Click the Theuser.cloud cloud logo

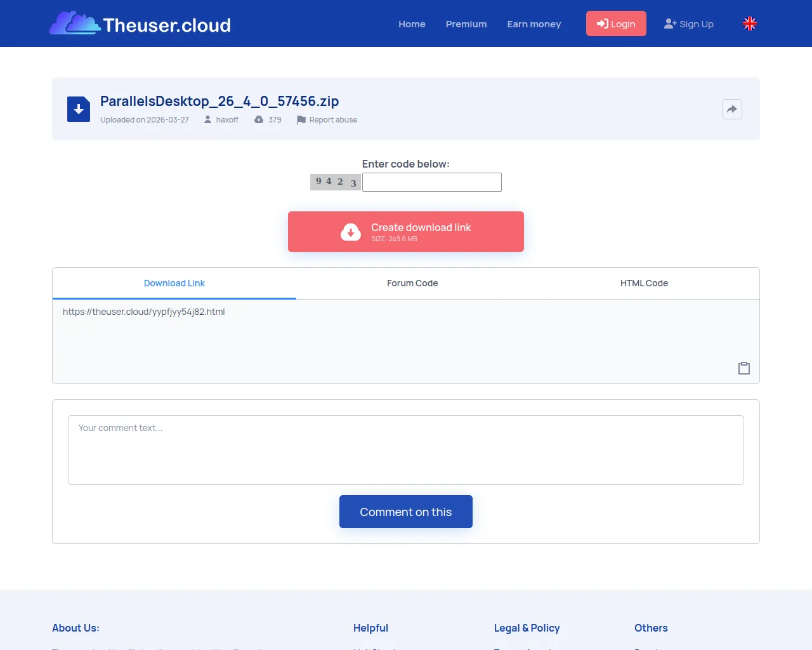click(76, 23)
